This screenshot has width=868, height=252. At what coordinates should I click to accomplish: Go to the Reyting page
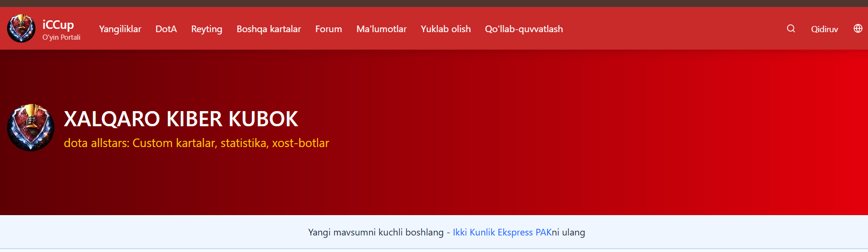click(x=206, y=29)
